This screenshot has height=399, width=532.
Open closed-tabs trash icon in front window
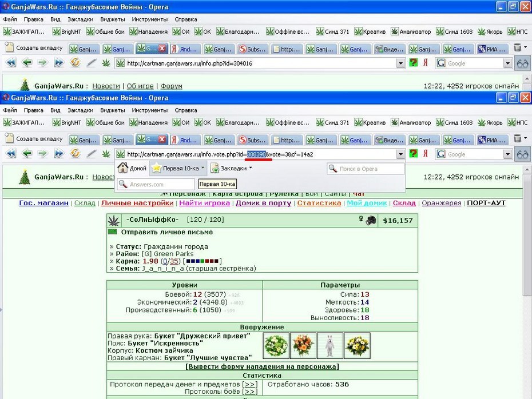pyautogui.click(x=517, y=138)
